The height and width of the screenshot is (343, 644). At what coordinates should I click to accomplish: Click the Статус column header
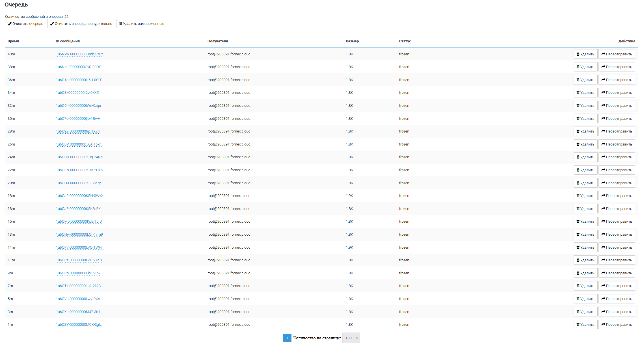point(405,41)
